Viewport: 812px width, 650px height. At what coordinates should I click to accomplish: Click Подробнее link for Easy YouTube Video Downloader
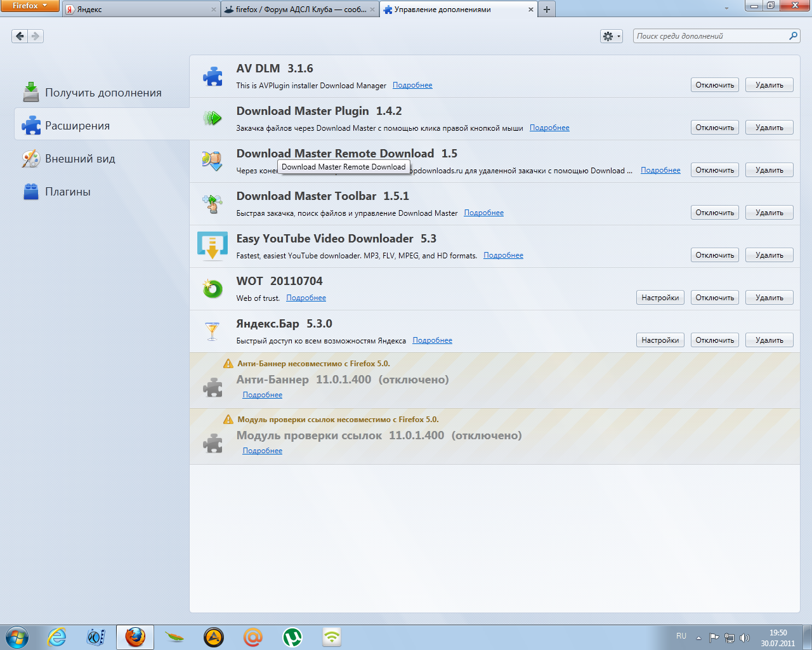pyautogui.click(x=503, y=255)
